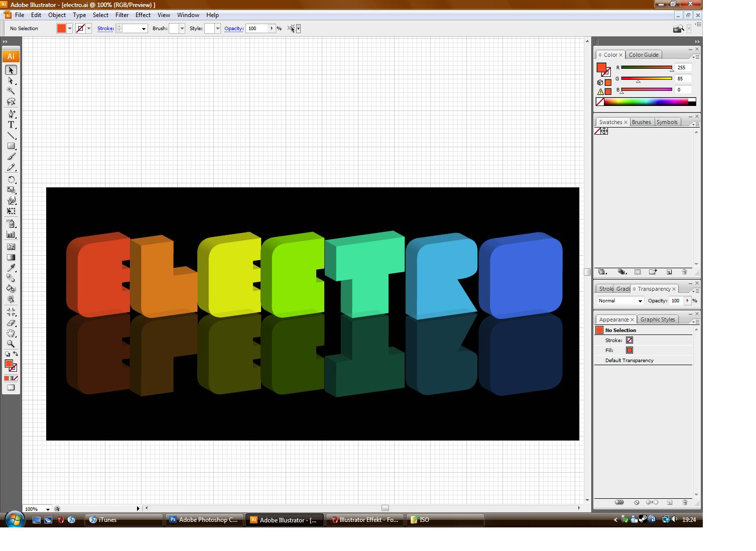This screenshot has width=756, height=551.
Task: Switch to Adobe Photoshop in the taskbar
Action: (x=204, y=520)
